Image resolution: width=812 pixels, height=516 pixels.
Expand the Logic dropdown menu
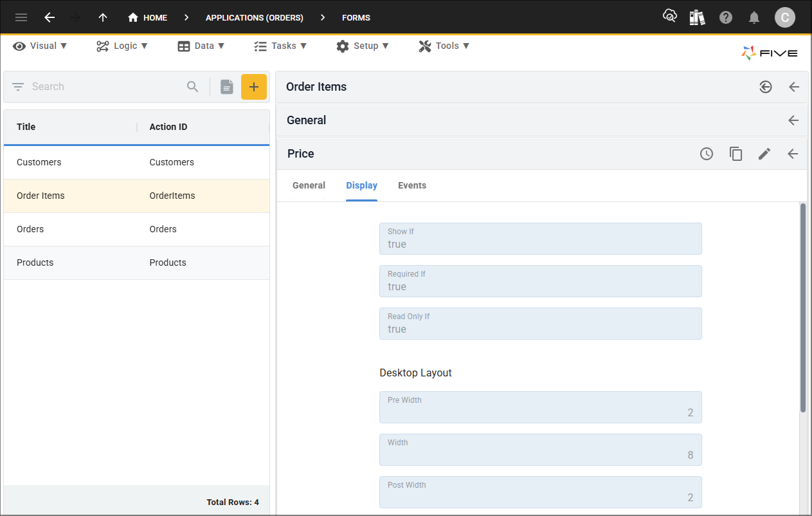pos(122,46)
